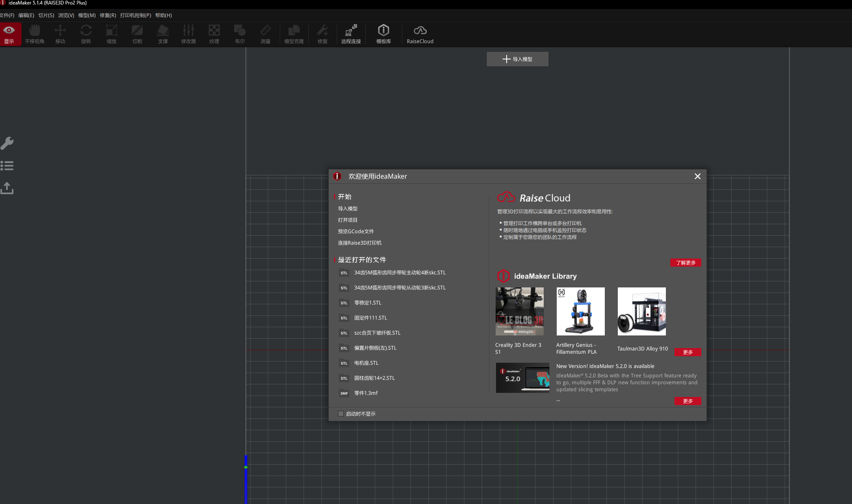Select the 纹理 texture tool

pos(214,34)
